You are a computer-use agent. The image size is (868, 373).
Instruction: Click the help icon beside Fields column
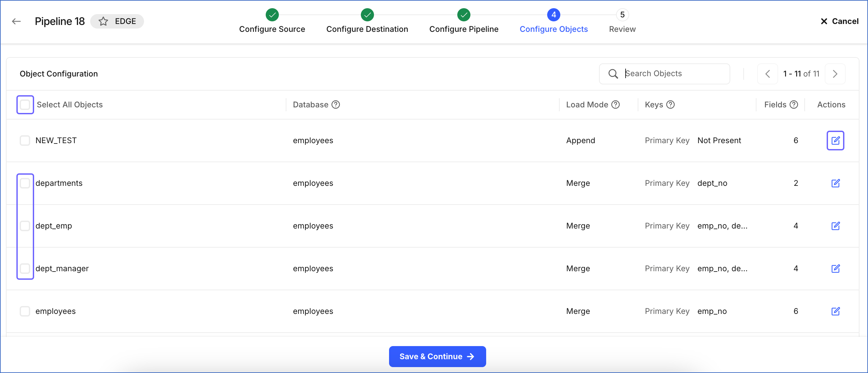pyautogui.click(x=794, y=104)
